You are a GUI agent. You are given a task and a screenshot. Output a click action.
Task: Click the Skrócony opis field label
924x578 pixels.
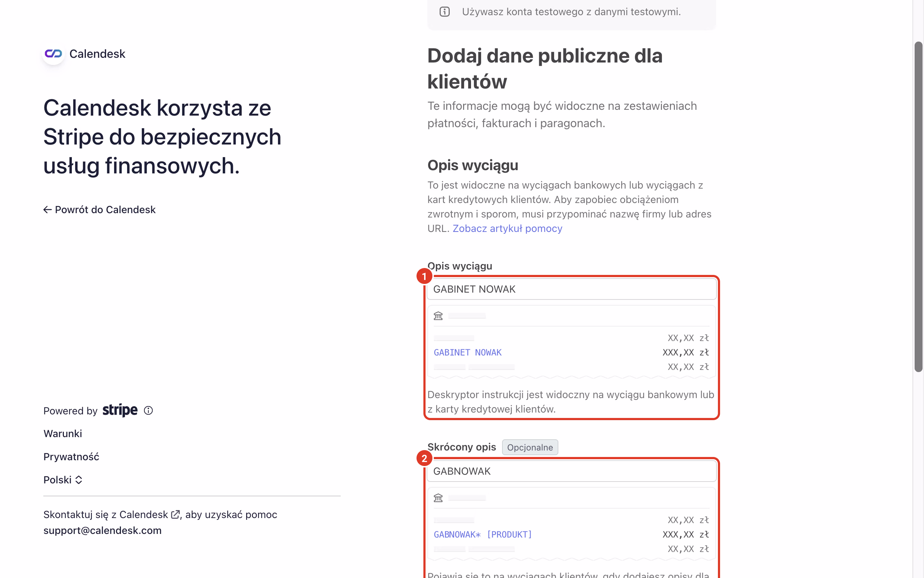pyautogui.click(x=462, y=447)
